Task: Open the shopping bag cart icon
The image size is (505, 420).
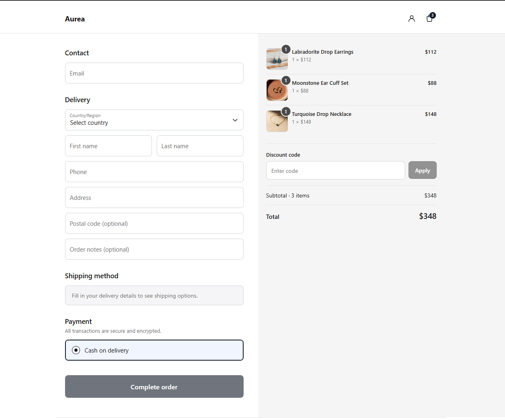Action: coord(430,18)
